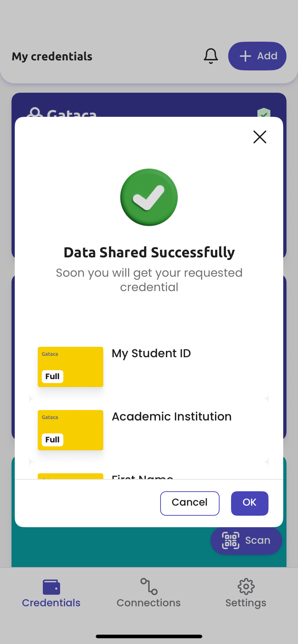Select the Credentials tab label

pyautogui.click(x=51, y=603)
